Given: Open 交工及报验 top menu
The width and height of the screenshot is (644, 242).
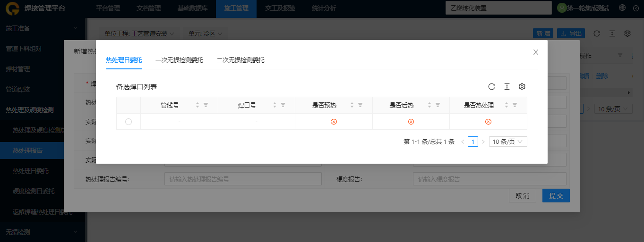Looking at the screenshot, I should click(280, 8).
